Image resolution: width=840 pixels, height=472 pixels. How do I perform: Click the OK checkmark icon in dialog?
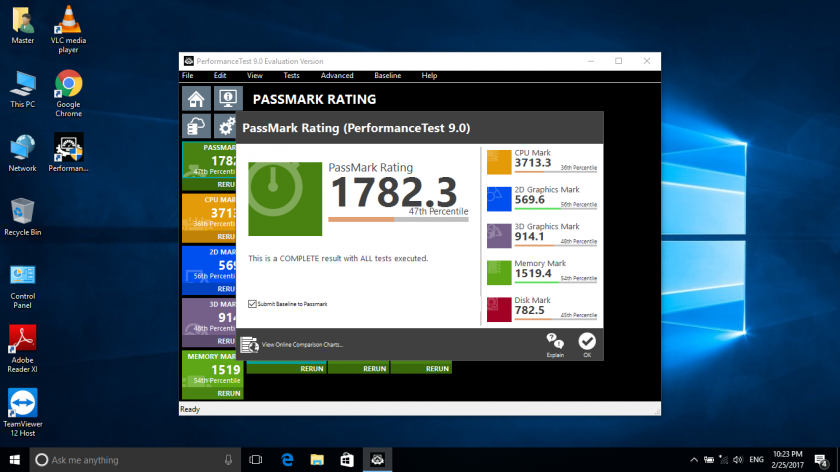(586, 342)
